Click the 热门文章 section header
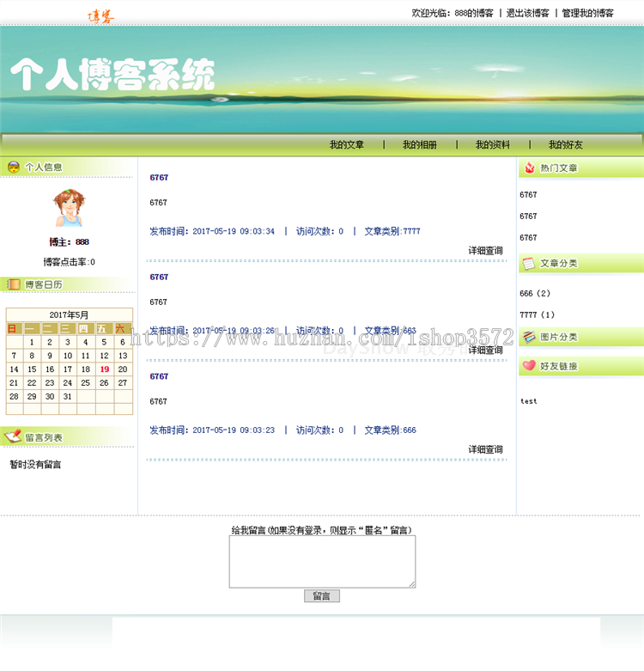 tap(581, 168)
